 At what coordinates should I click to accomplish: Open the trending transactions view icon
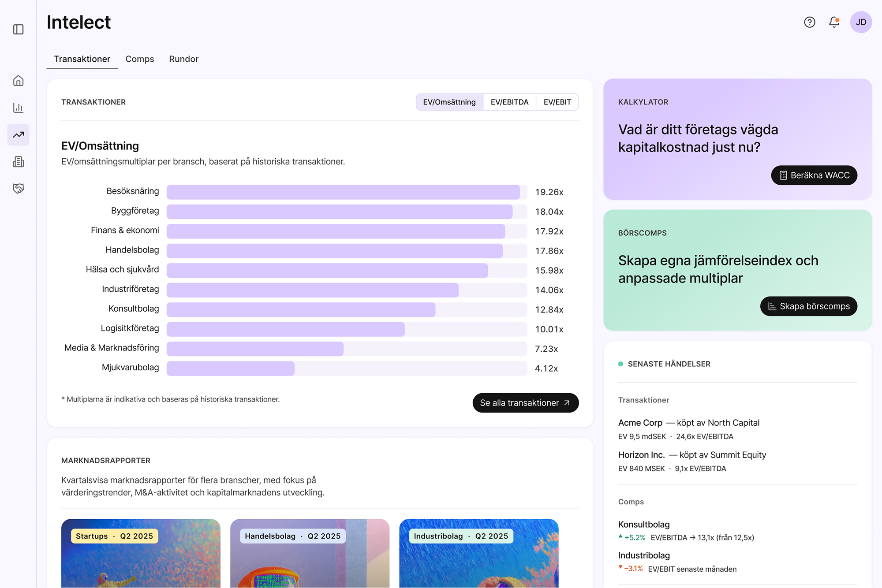point(18,135)
